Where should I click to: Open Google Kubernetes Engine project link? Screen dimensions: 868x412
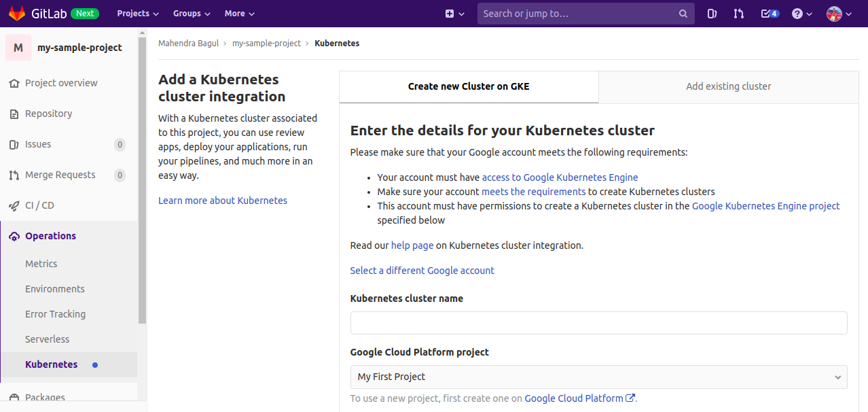766,206
